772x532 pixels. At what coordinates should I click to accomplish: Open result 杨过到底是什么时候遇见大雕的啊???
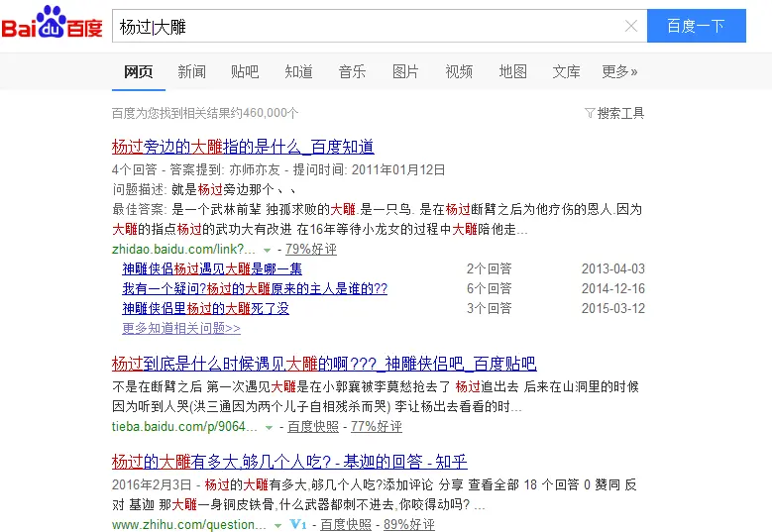[x=324, y=364]
